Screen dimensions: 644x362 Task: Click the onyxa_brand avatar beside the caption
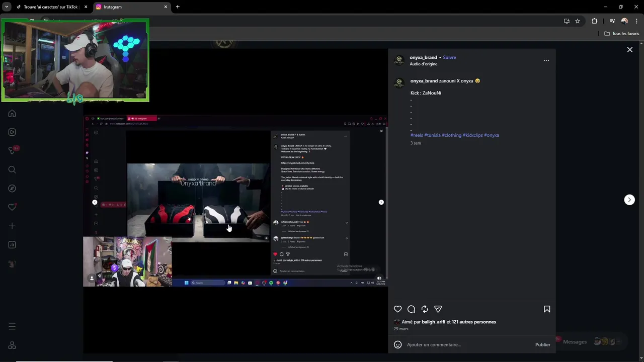tap(399, 83)
